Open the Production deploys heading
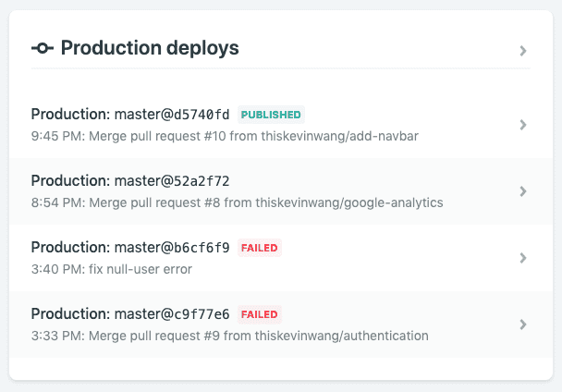Screen dimensions: 562x392 (x=150, y=48)
